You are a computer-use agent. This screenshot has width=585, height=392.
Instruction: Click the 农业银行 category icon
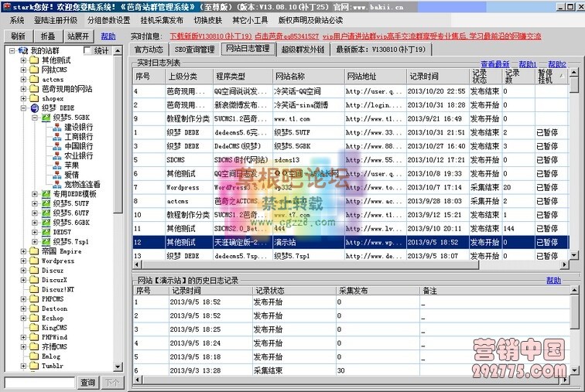tap(56, 155)
